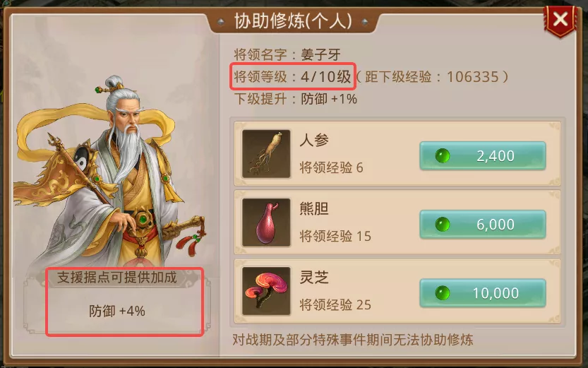Click the lingzhi mushroom (灵芝) icon
This screenshot has width=588, height=368.
coord(266,291)
